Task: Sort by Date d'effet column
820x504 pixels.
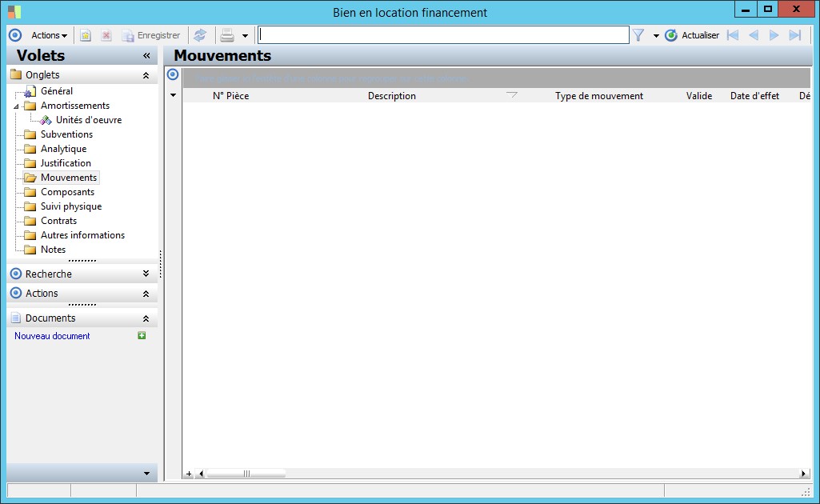Action: pyautogui.click(x=754, y=96)
